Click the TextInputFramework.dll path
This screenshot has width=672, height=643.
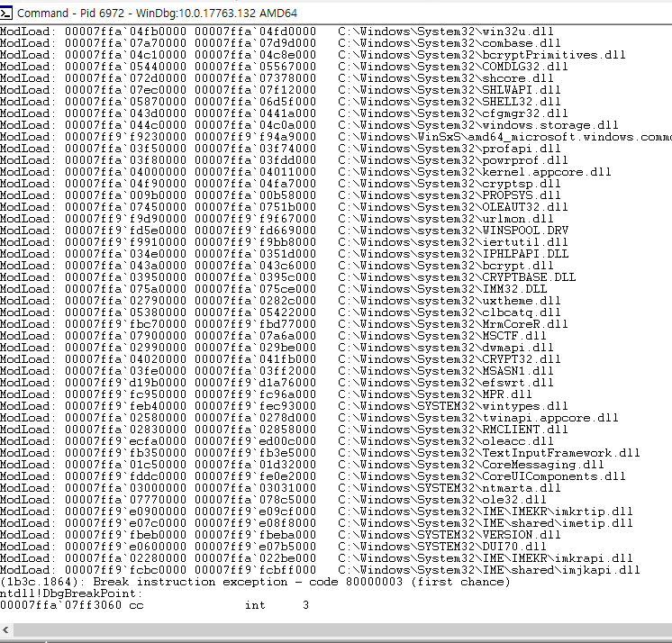[489, 453]
